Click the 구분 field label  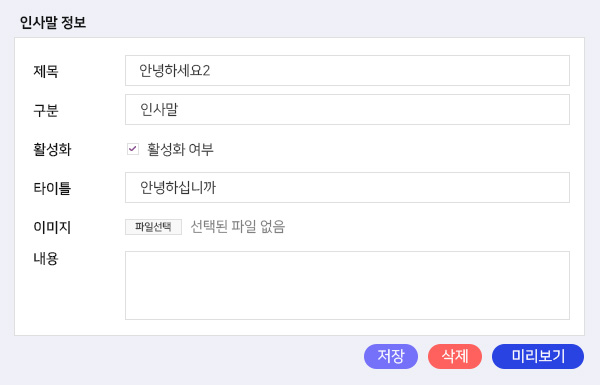(46, 111)
